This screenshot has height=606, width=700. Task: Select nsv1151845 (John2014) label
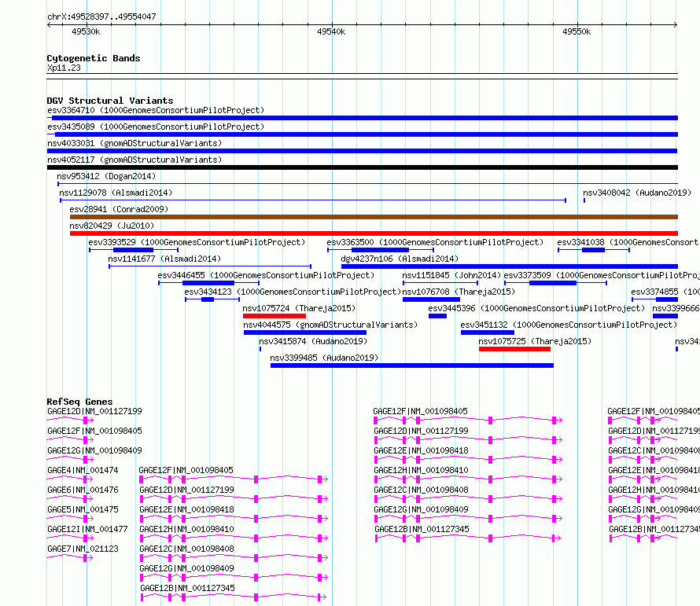pos(451,275)
